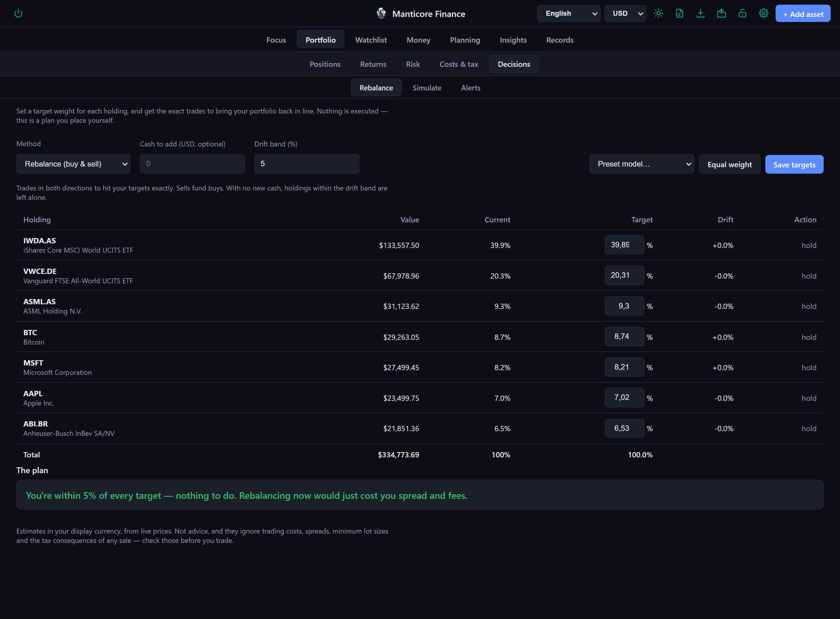Open the Simulate sub-tab
840x619 pixels.
(427, 88)
